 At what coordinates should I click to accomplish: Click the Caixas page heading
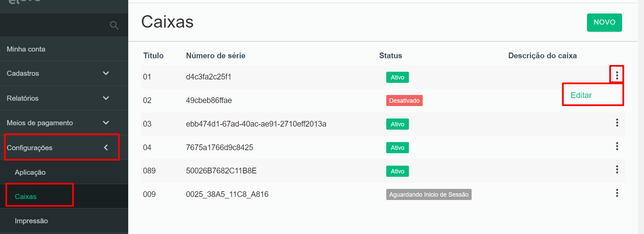(x=167, y=22)
